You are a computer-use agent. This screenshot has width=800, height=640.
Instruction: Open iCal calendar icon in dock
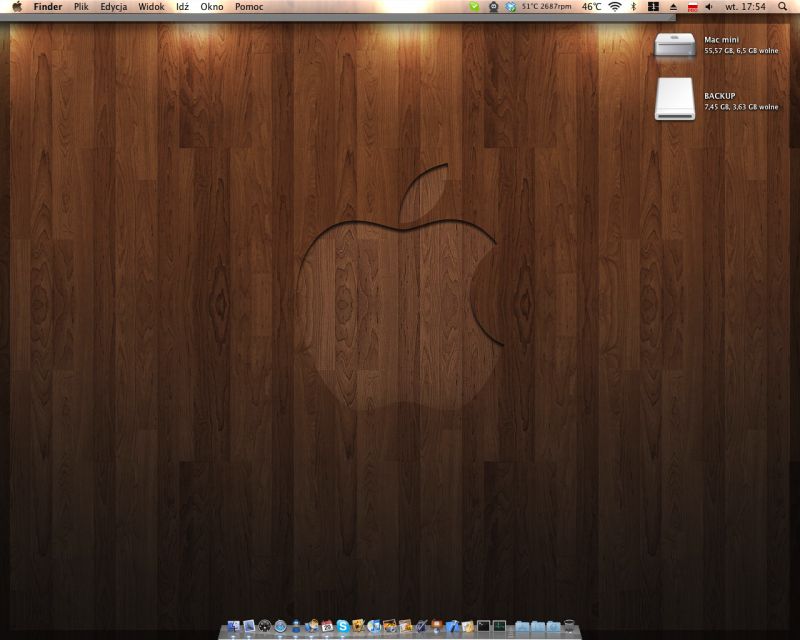pyautogui.click(x=327, y=626)
